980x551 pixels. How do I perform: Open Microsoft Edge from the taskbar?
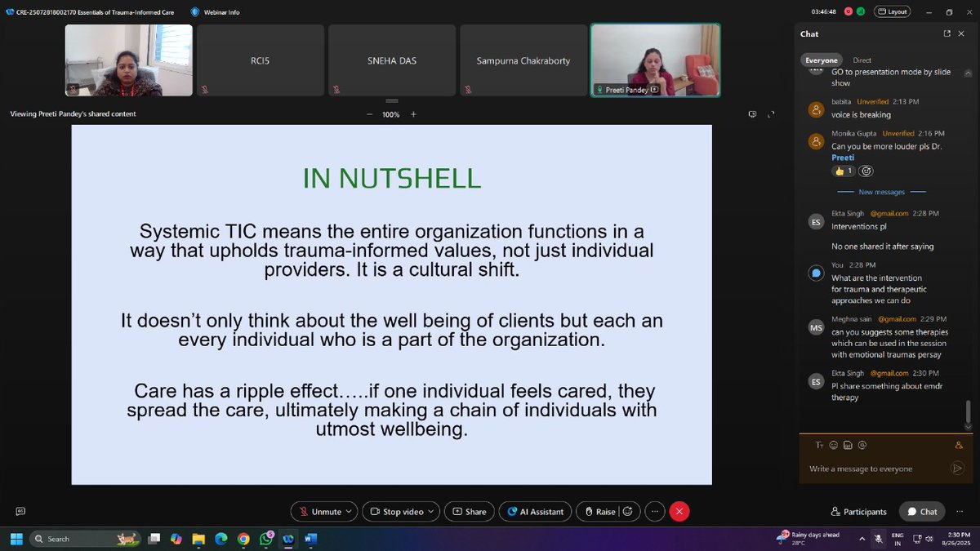coord(220,539)
